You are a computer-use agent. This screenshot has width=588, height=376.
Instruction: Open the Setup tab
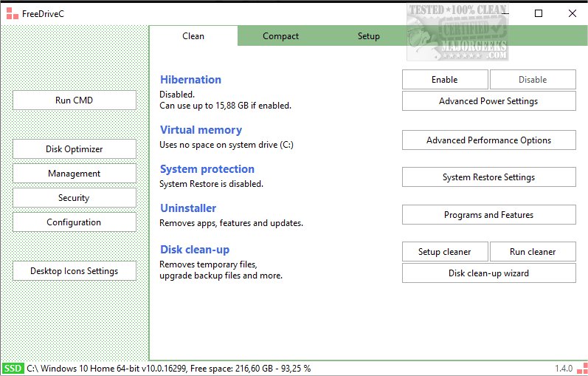[368, 36]
